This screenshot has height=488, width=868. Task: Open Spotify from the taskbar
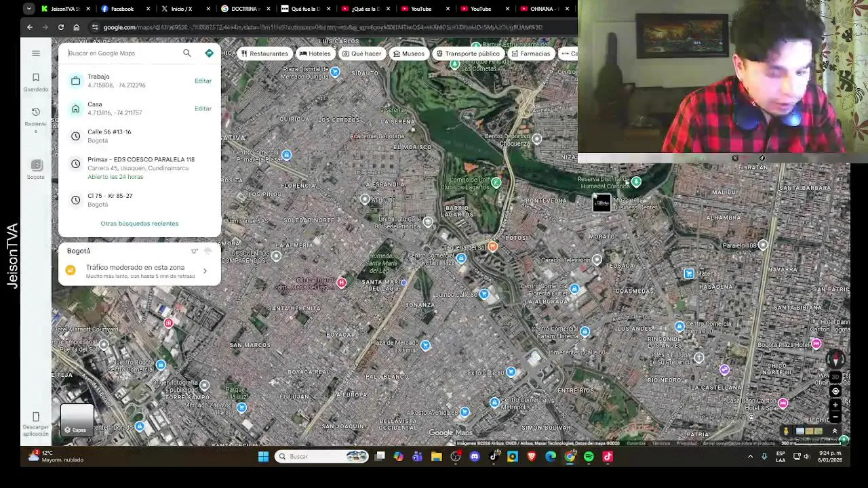[x=589, y=456]
